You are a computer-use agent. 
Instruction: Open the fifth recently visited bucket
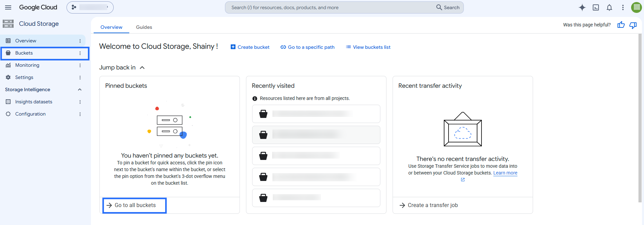[316, 198]
